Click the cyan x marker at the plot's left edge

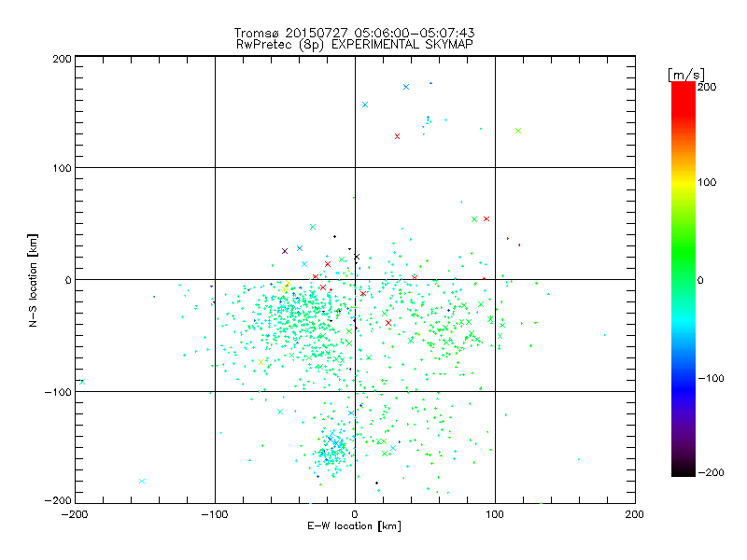coord(82,382)
